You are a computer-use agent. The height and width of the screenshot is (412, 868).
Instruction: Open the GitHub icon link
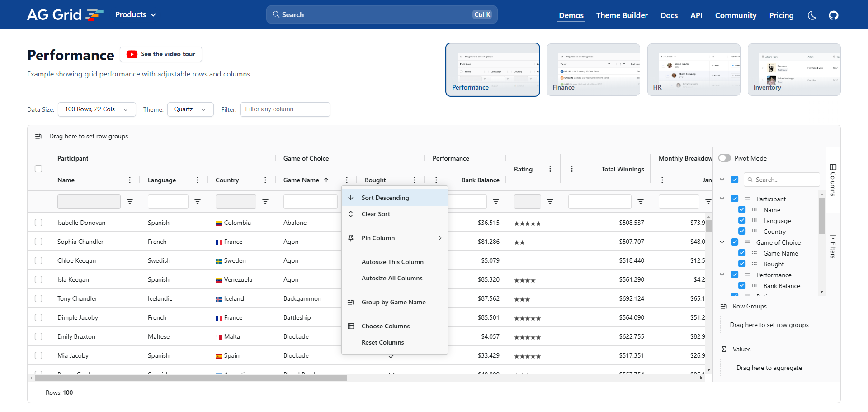click(x=834, y=15)
